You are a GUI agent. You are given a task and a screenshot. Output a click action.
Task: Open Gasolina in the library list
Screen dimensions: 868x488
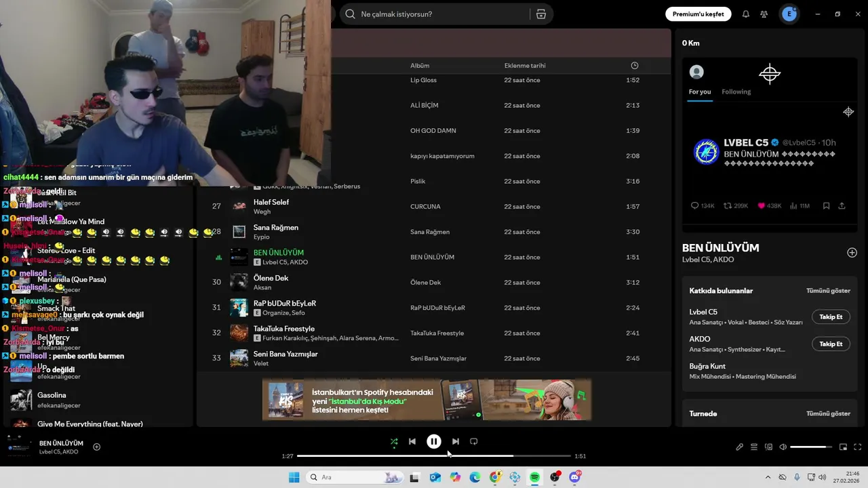click(52, 395)
